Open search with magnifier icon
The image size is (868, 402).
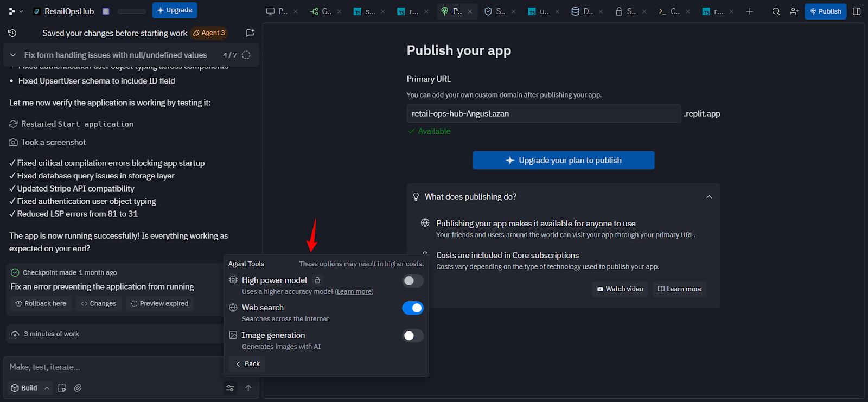(x=776, y=11)
